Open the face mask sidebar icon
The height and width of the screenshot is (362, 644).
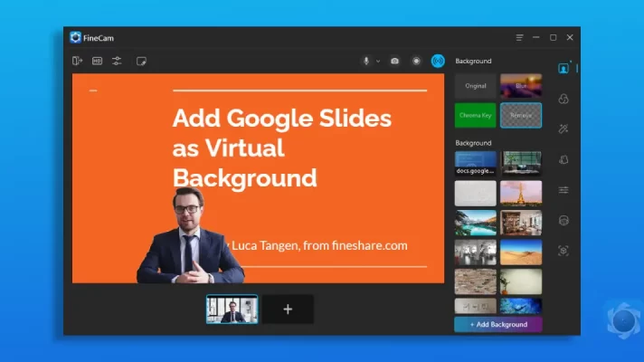563,220
